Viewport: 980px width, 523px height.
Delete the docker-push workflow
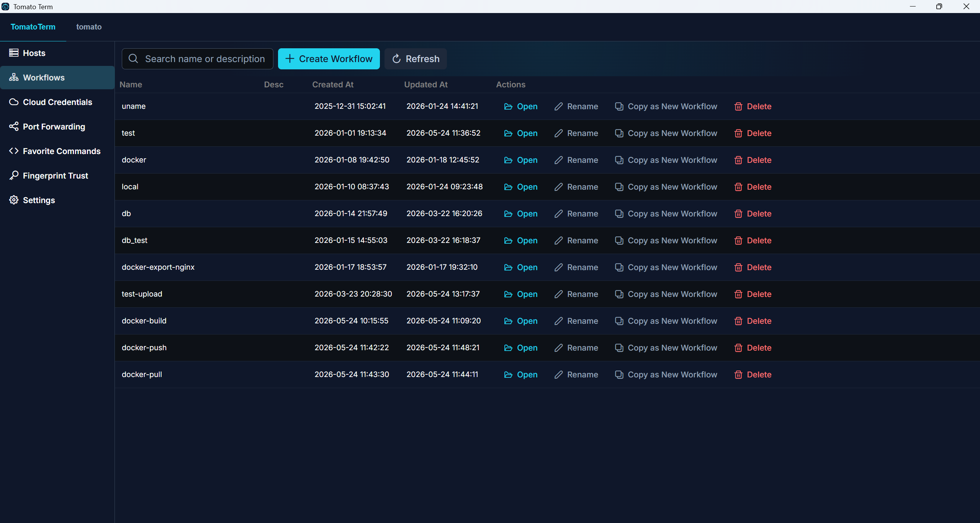753,348
